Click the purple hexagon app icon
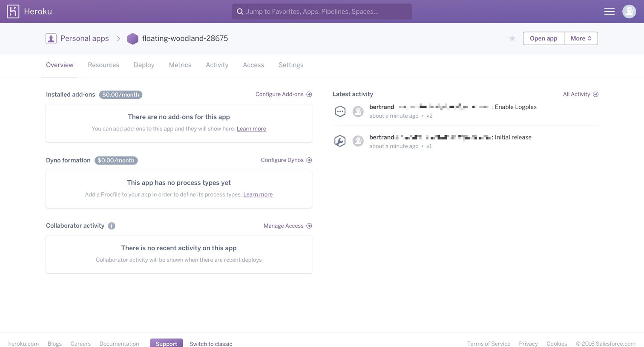 [x=133, y=39]
